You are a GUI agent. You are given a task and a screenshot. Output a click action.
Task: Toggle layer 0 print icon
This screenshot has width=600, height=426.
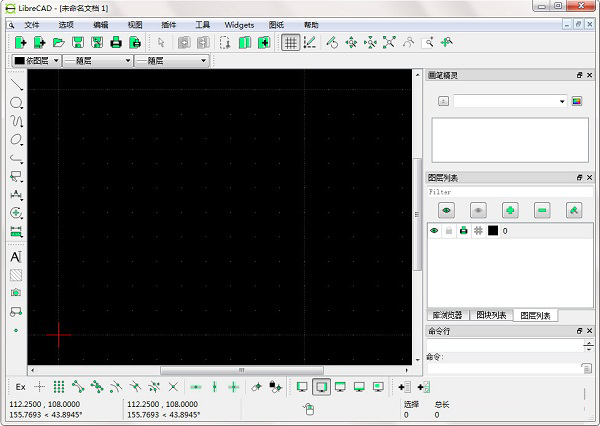[463, 231]
